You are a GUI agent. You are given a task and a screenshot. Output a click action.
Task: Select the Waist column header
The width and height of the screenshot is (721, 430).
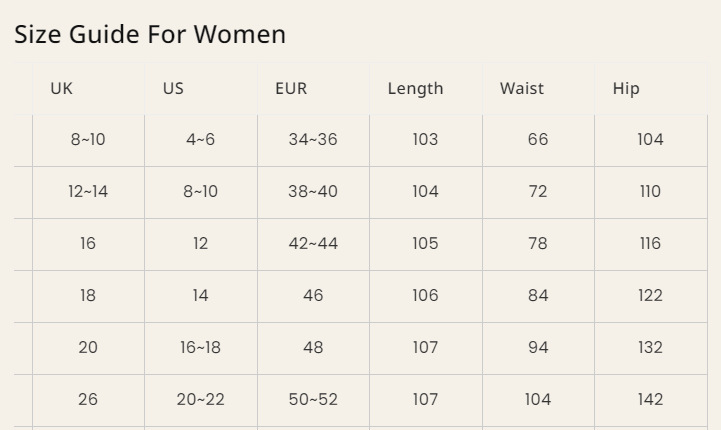coord(522,88)
